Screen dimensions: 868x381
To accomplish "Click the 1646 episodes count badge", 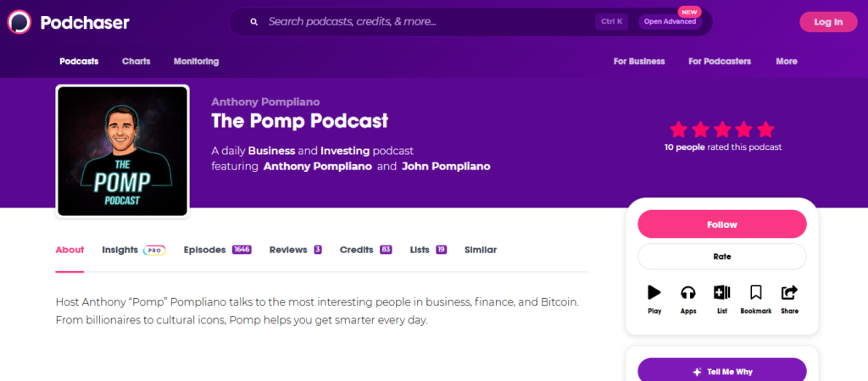I will click(242, 250).
